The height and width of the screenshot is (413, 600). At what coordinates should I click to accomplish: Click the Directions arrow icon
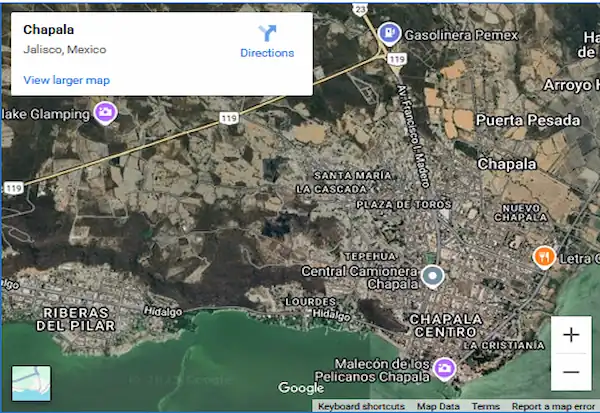(267, 33)
